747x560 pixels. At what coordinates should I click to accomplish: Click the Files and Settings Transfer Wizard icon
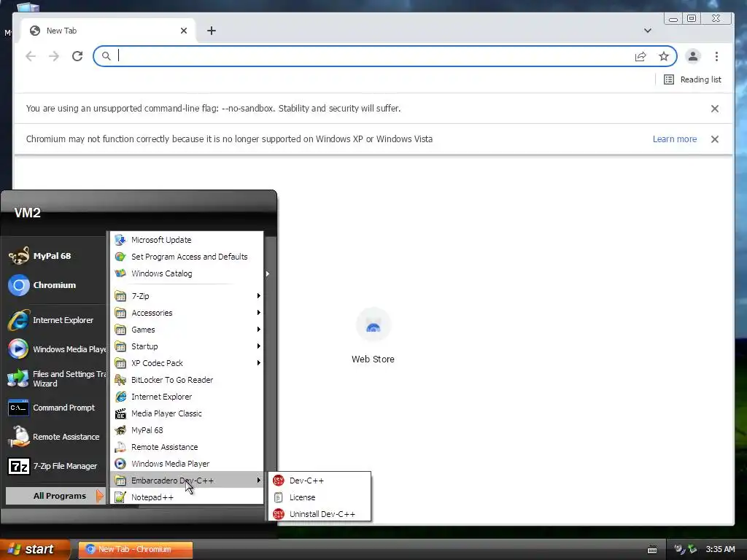pos(19,379)
